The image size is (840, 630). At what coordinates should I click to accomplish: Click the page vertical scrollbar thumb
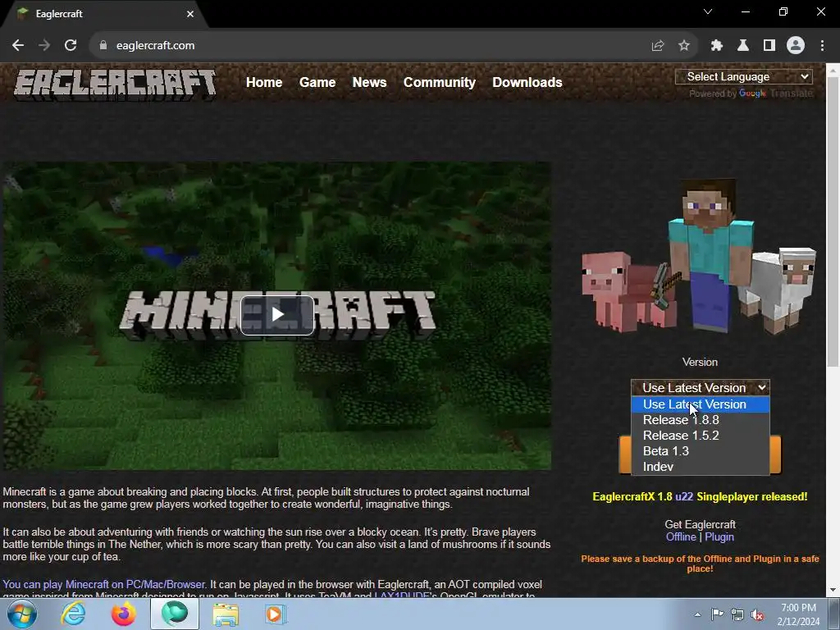click(x=833, y=221)
